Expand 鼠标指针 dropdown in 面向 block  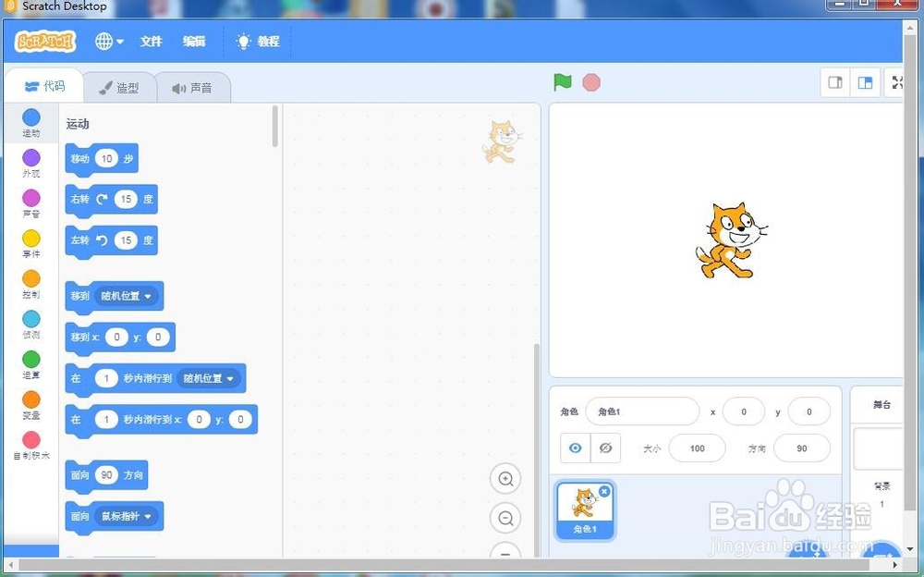tap(127, 516)
